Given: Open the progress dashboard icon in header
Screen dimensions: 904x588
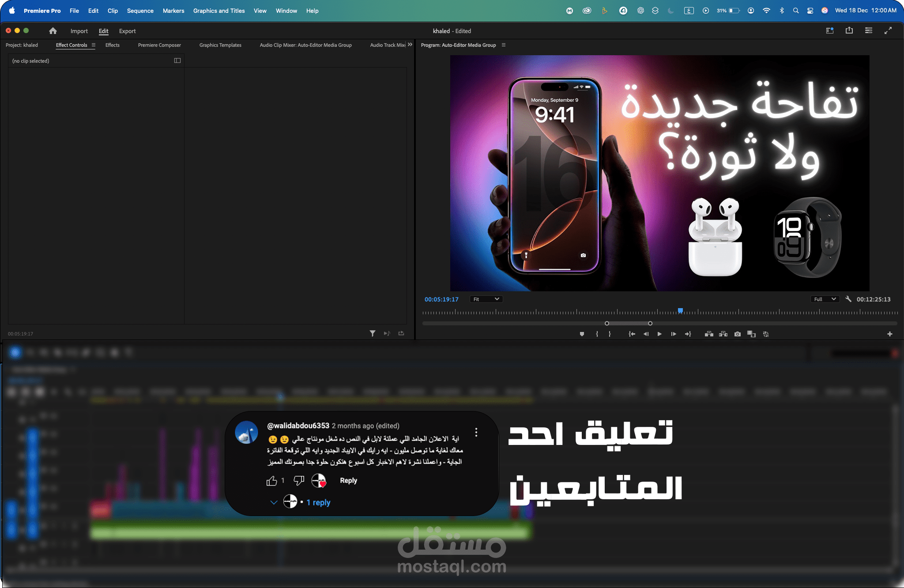Looking at the screenshot, I should point(869,30).
